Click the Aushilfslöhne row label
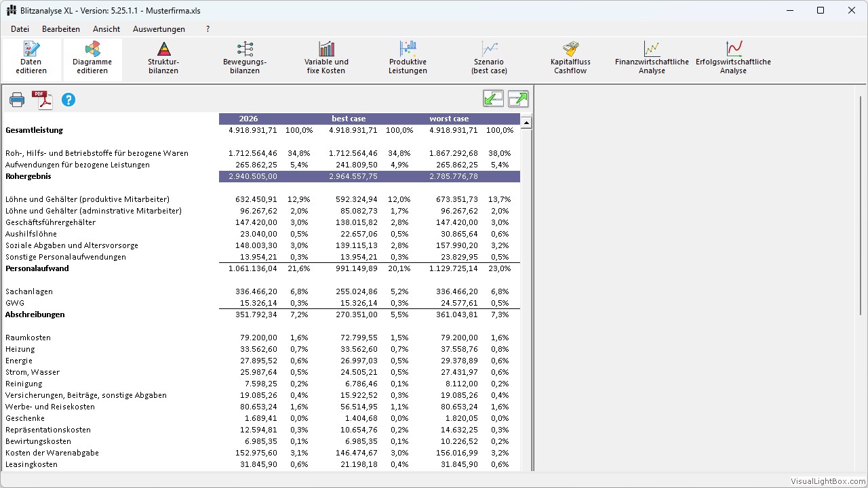This screenshot has height=488, width=868. pyautogui.click(x=31, y=234)
